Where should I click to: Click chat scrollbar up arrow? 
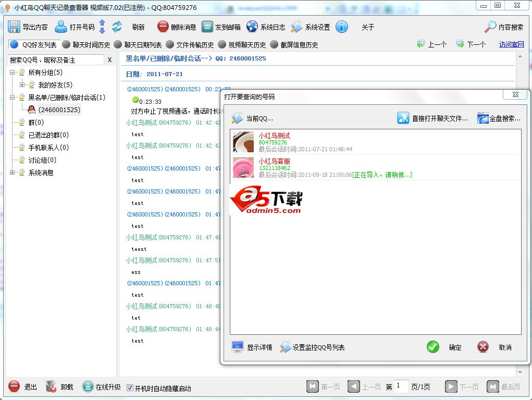tap(520, 56)
